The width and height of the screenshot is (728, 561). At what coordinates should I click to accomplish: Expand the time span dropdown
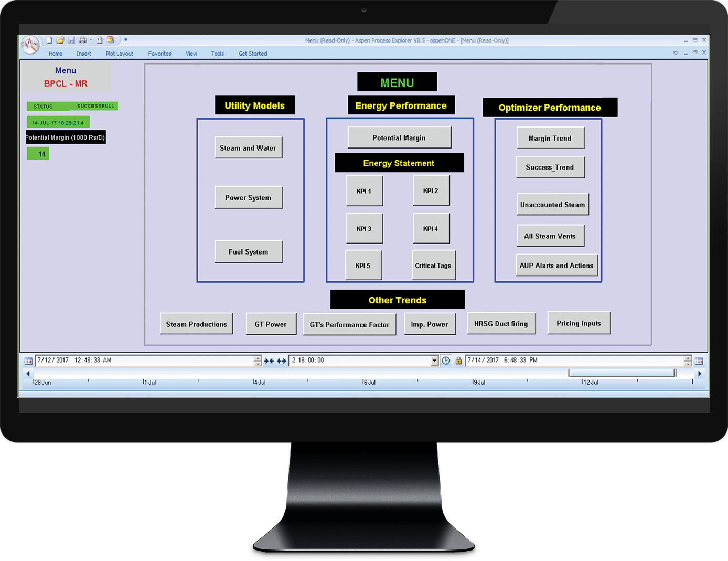(434, 361)
